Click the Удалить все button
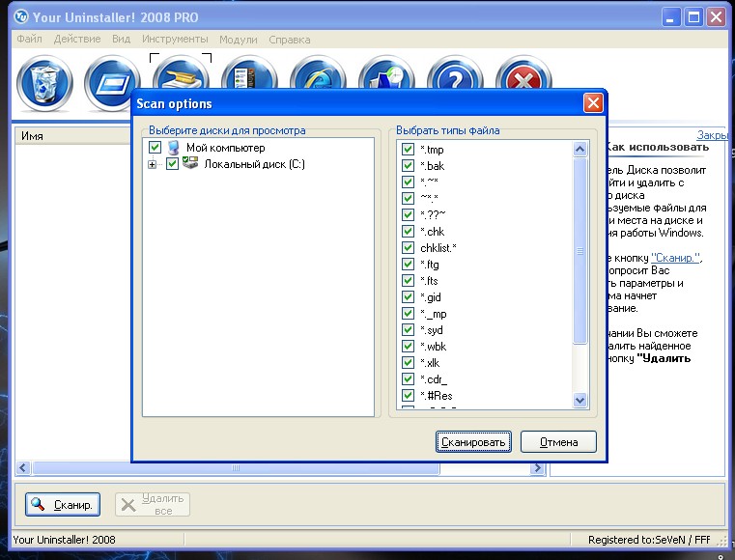 153,504
